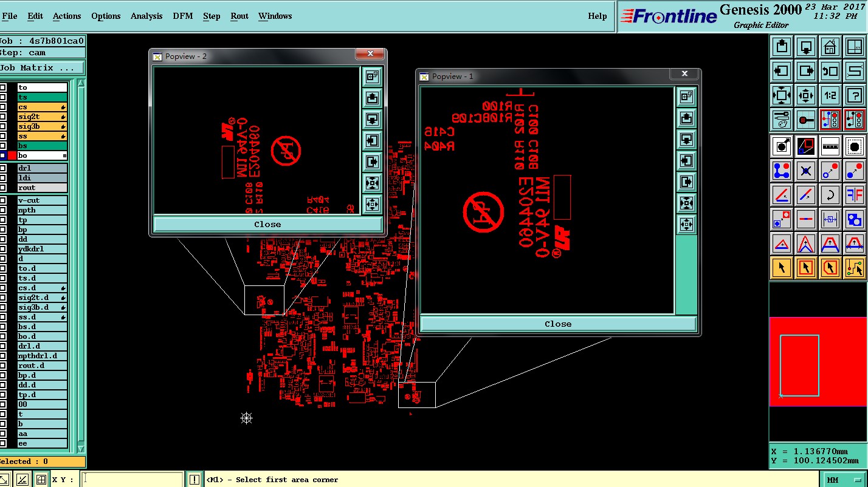Click the zoom-window icon in Popview - 2
This screenshot has height=487, width=868.
click(x=372, y=76)
